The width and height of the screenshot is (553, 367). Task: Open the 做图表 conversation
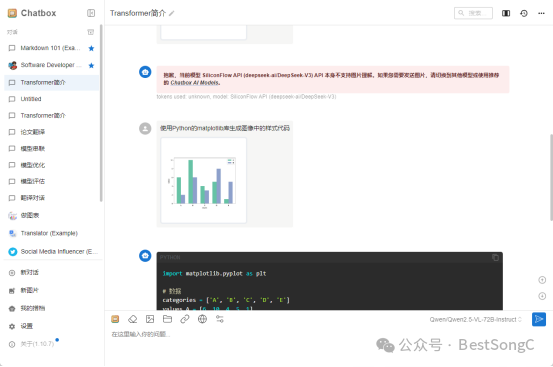[51, 215]
